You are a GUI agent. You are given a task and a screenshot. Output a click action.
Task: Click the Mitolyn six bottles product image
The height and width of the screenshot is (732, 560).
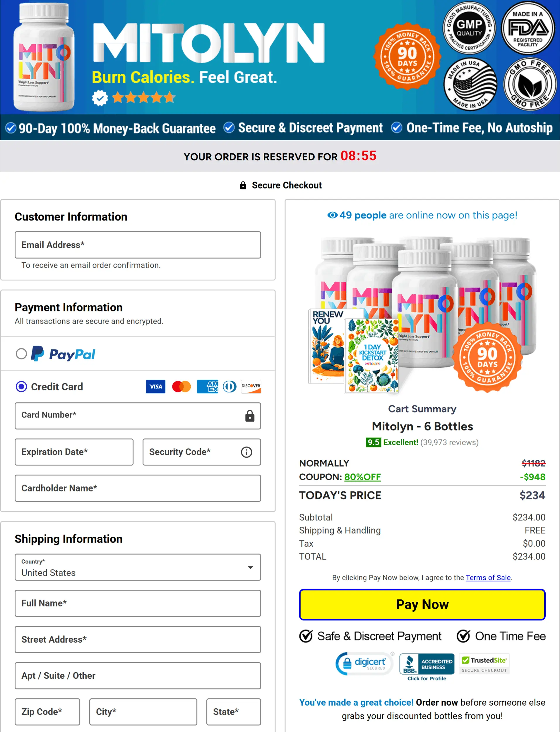pos(422,314)
